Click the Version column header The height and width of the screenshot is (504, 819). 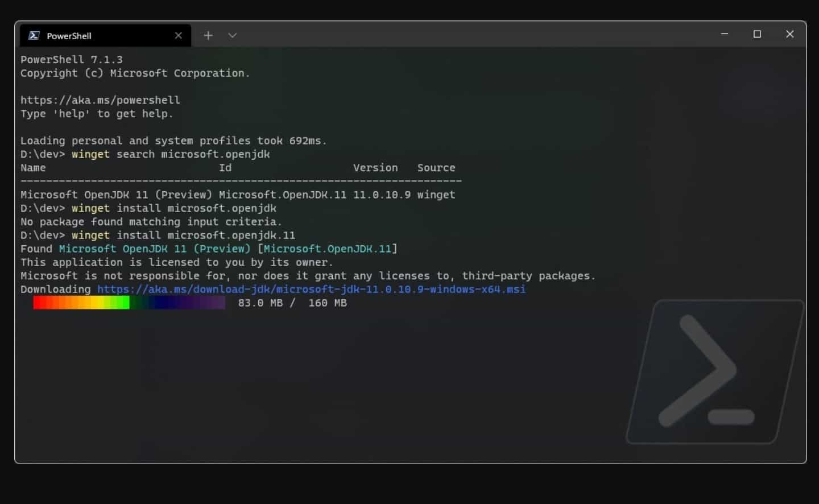tap(375, 168)
